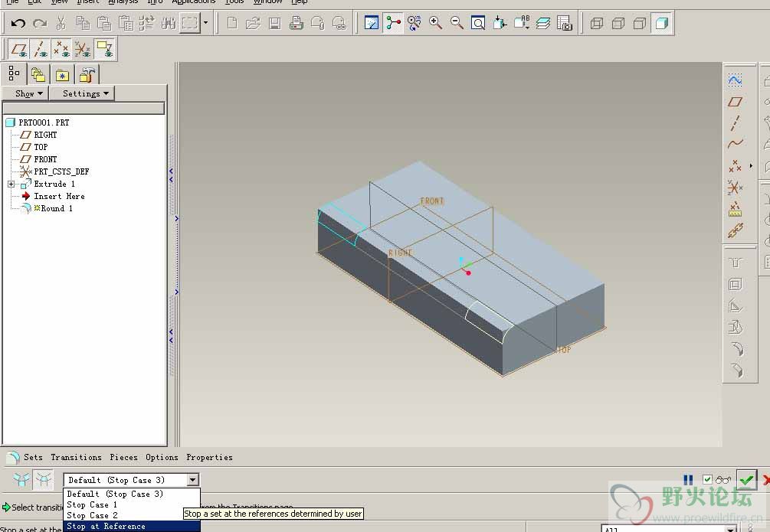Viewport: 770px width, 532px height.
Task: Pause the feature tool
Action: (688, 479)
